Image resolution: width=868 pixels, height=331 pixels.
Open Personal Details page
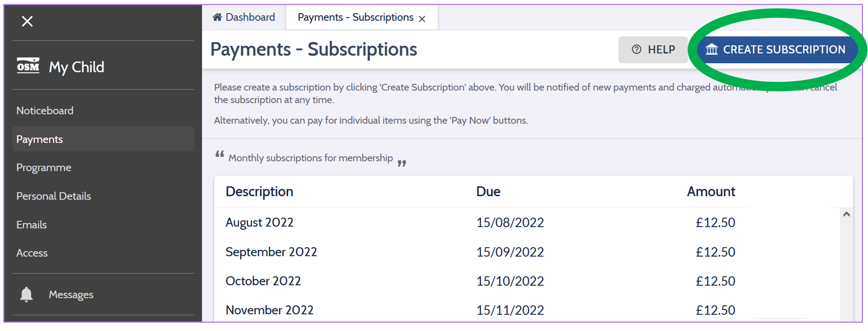pyautogui.click(x=54, y=196)
